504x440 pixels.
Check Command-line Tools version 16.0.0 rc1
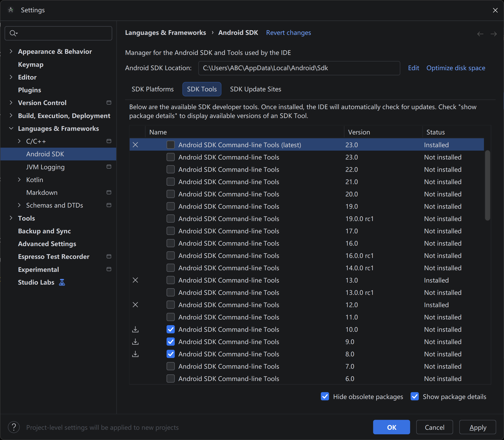tap(171, 256)
